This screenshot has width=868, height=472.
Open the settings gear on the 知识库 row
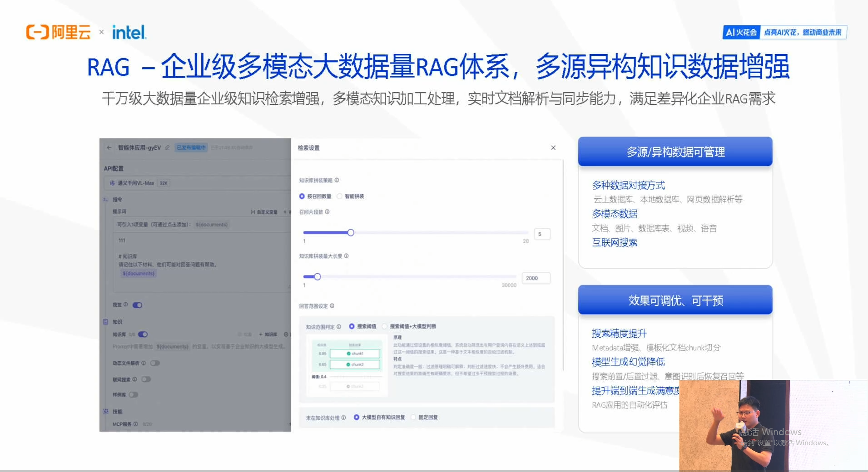[x=286, y=334]
